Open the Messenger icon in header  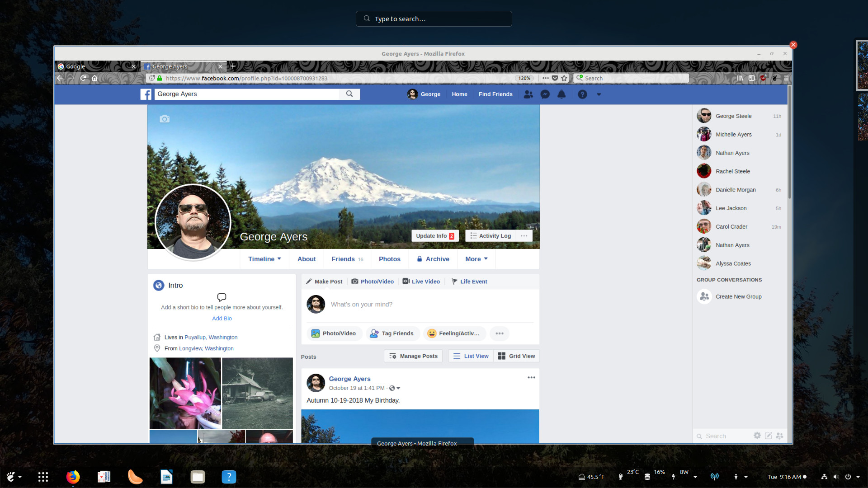(x=545, y=94)
